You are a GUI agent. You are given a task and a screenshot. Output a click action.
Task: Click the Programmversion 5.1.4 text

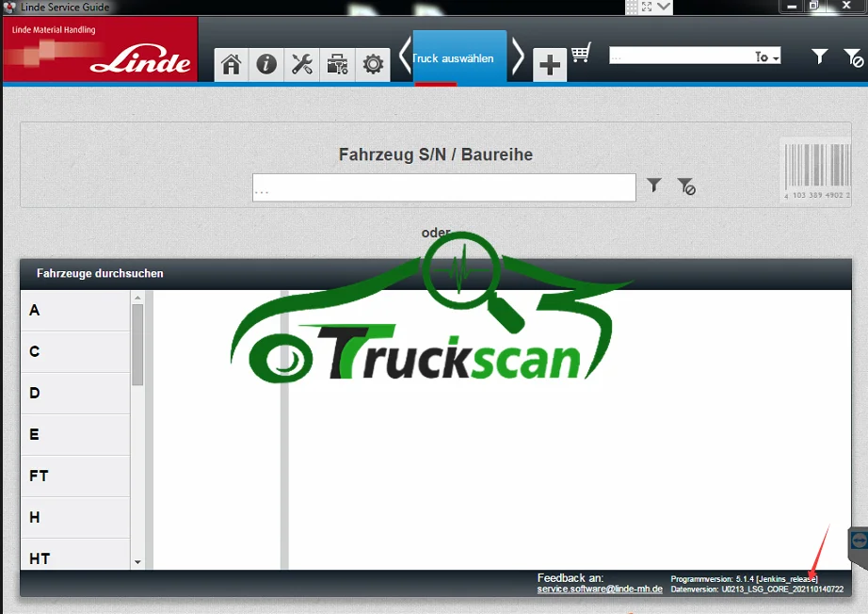click(744, 579)
